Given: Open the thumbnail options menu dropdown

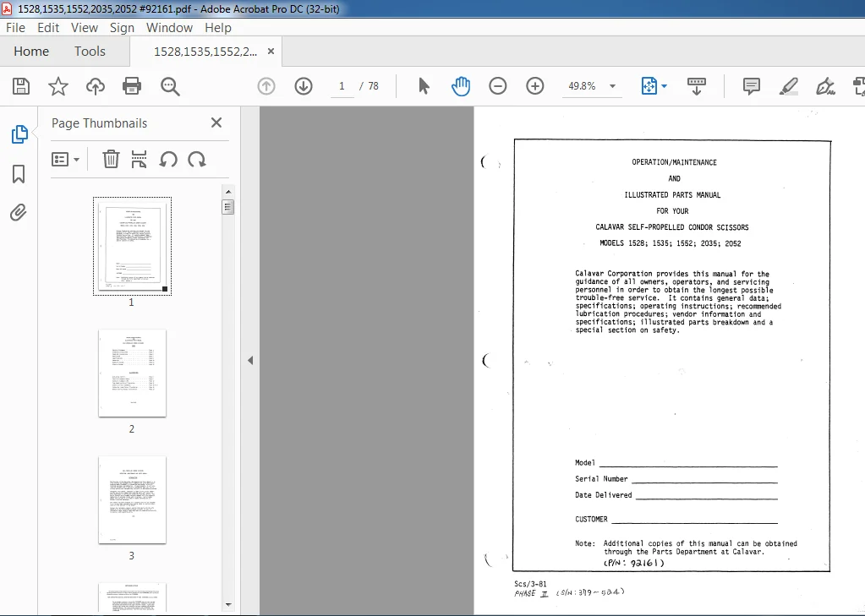Looking at the screenshot, I should coord(66,160).
